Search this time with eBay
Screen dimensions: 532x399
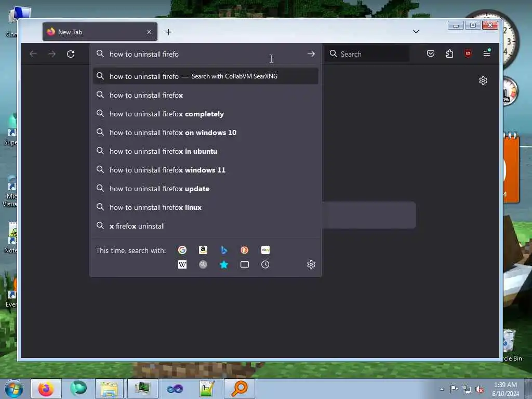[265, 250]
